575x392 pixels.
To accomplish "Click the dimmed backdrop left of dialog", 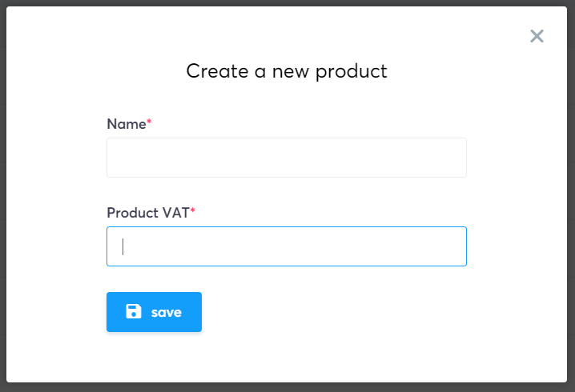I will 3,196.
